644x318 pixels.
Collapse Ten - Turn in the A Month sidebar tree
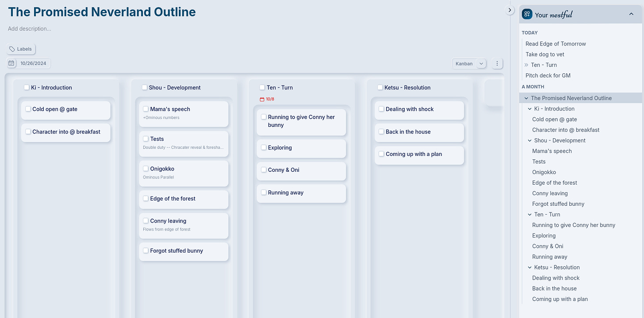pos(530,215)
